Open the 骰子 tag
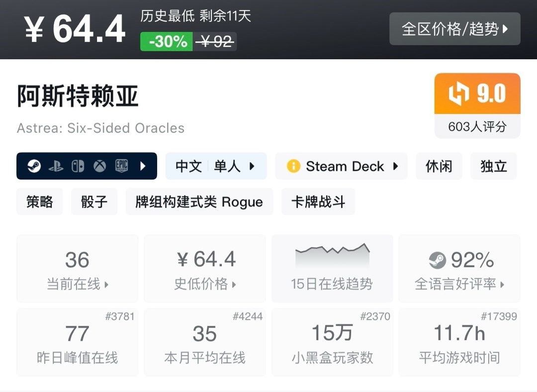 [x=94, y=202]
